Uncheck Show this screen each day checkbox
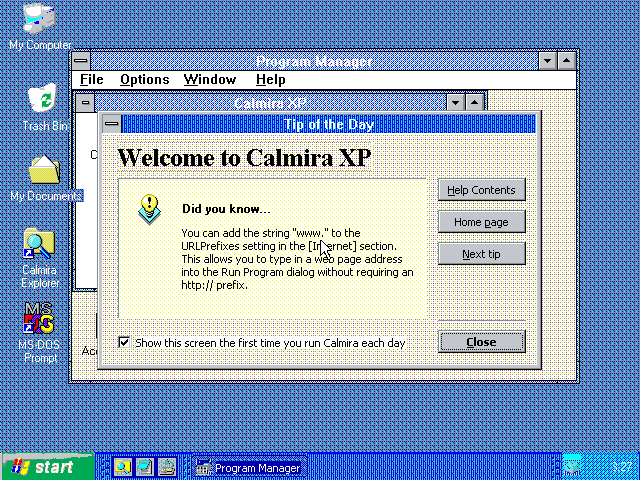640x480 pixels. 124,342
